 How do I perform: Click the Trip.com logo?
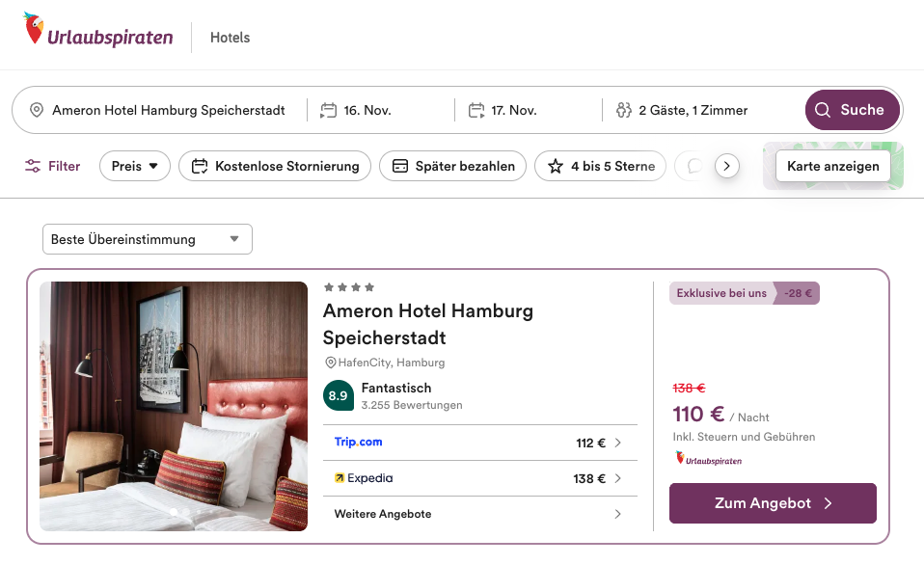coord(359,443)
